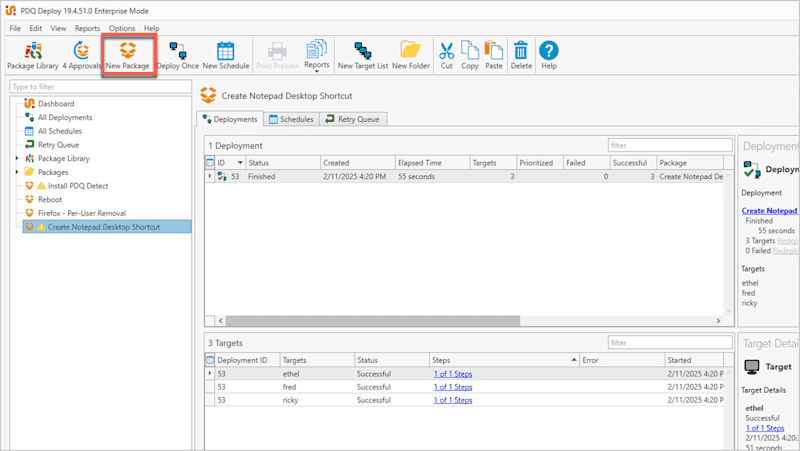Select the Reboot package

point(49,199)
